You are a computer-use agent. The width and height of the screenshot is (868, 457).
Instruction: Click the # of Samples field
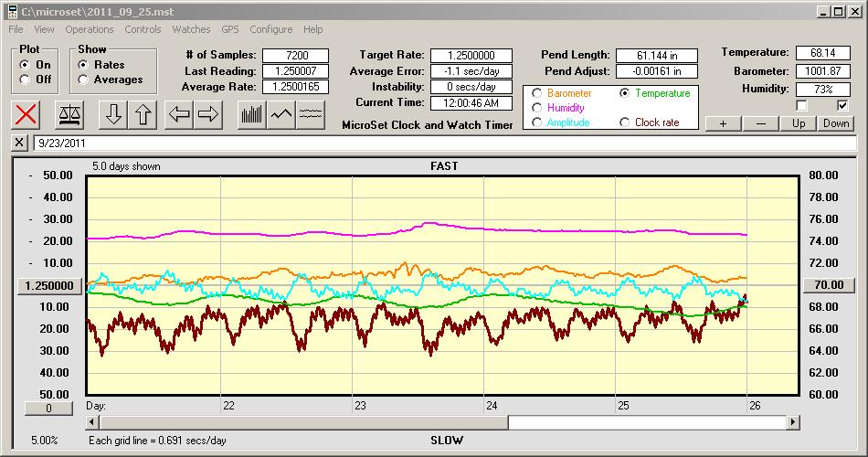pyautogui.click(x=296, y=56)
